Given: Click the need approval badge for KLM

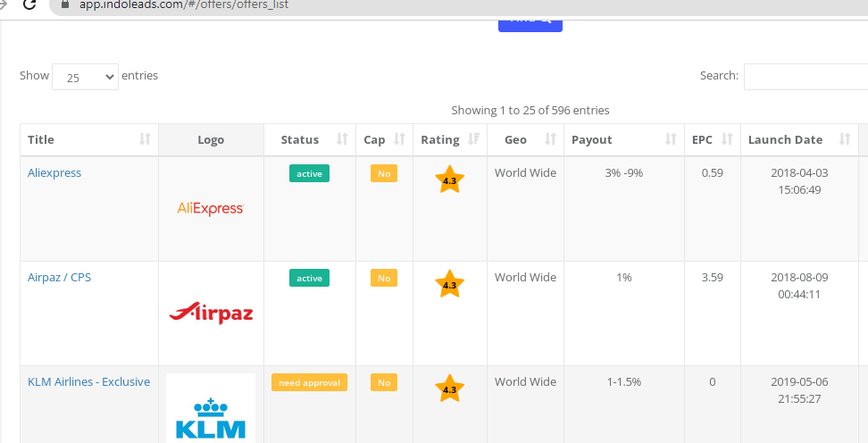Looking at the screenshot, I should coord(310,382).
